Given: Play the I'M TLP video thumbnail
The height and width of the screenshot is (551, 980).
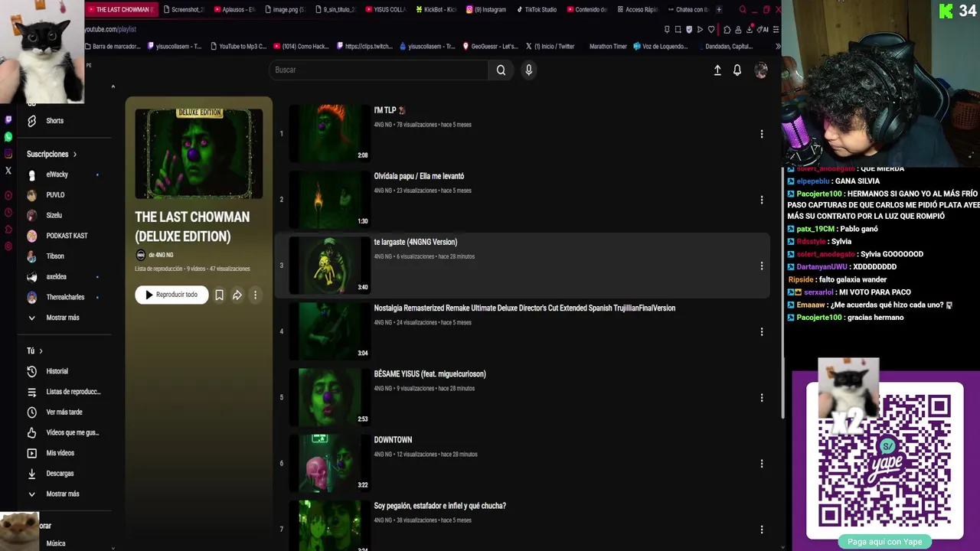Looking at the screenshot, I should [329, 133].
